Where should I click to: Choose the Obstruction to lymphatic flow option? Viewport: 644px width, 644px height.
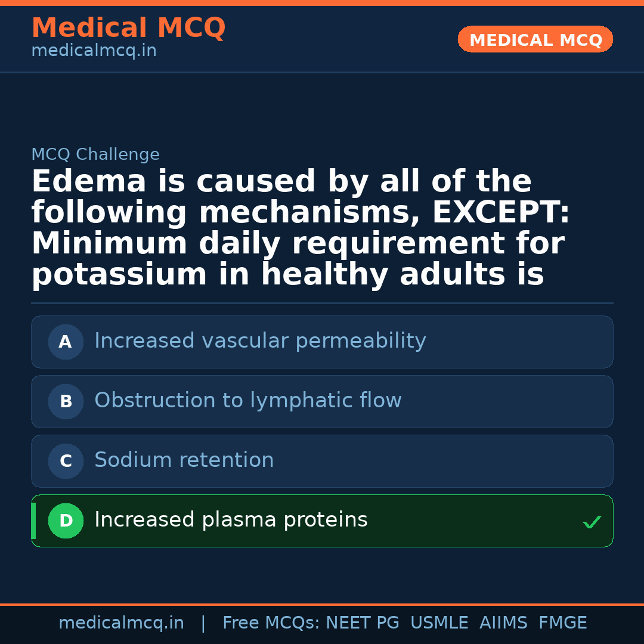[x=248, y=401]
